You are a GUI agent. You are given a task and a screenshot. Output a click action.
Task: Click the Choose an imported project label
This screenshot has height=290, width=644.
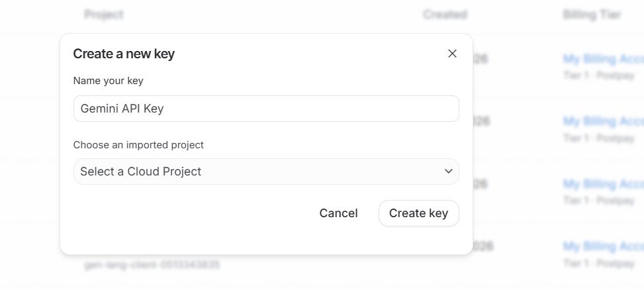pos(138,144)
